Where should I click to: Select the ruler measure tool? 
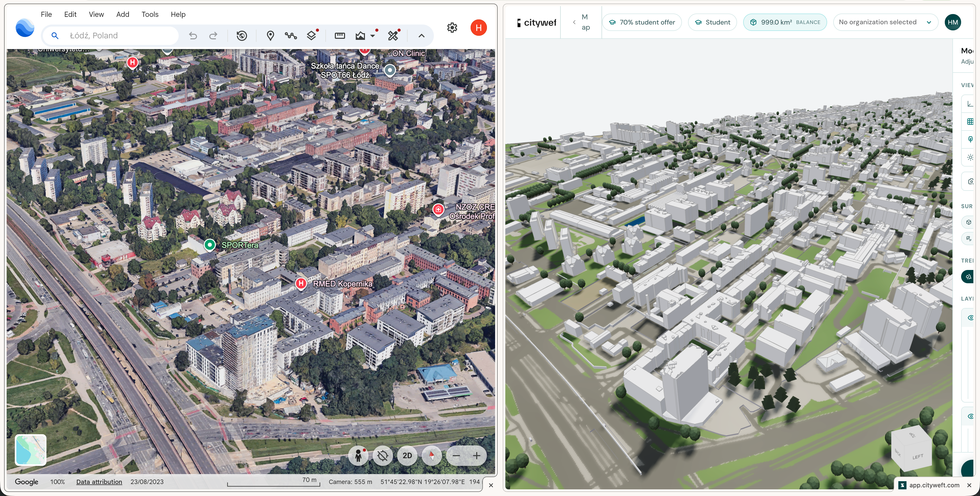340,36
